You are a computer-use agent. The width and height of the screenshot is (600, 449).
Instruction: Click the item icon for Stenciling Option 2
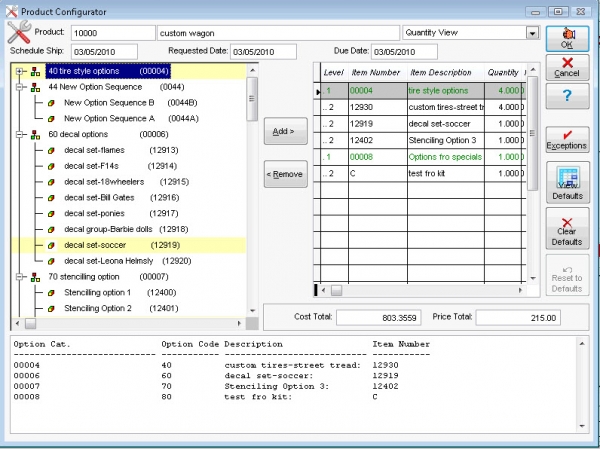point(51,309)
